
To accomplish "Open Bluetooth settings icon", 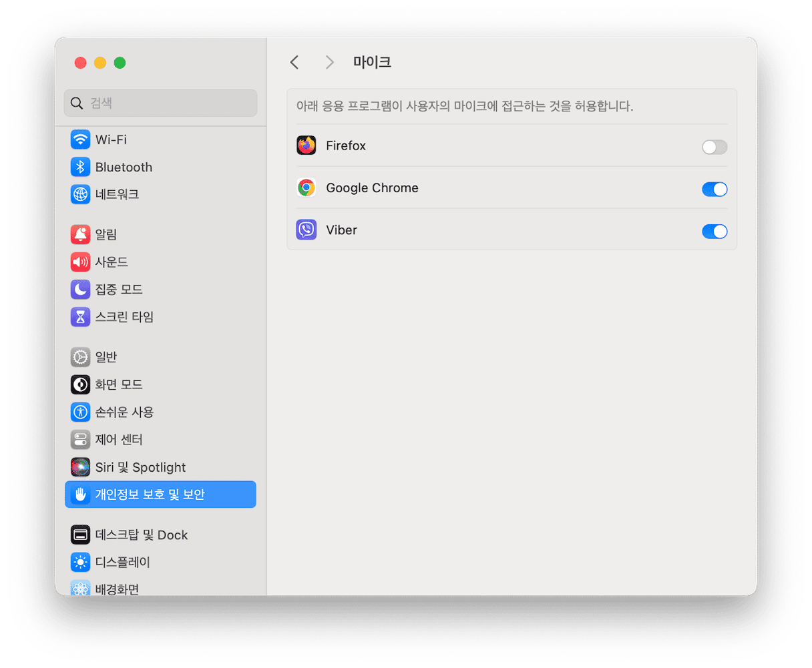I will click(80, 168).
